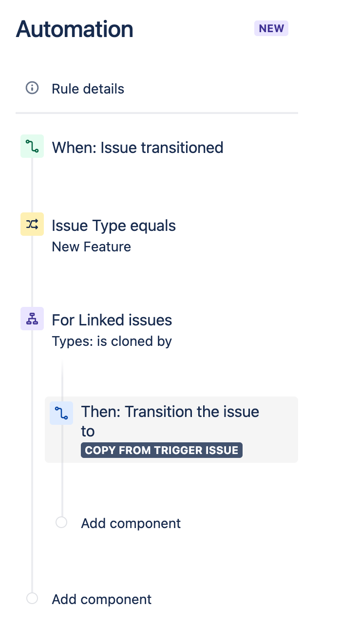
Task: Open the Then: Transition the issue to action
Action: pyautogui.click(x=170, y=421)
